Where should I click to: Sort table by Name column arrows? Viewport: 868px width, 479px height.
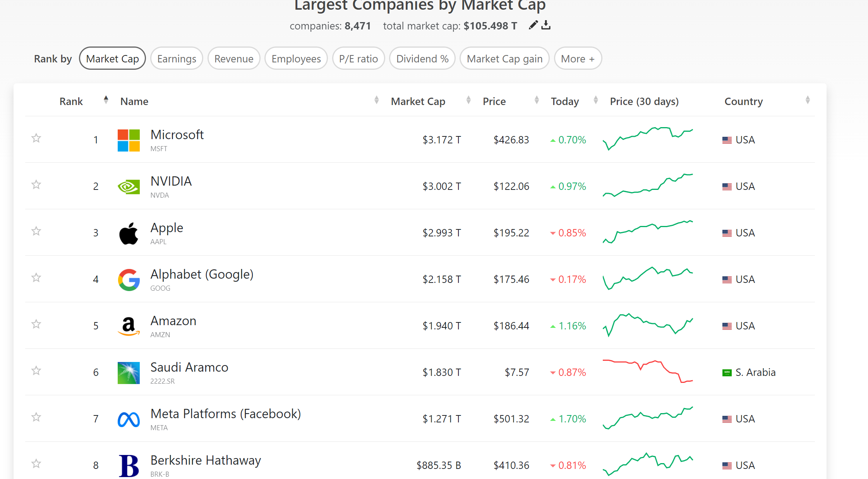(x=376, y=100)
